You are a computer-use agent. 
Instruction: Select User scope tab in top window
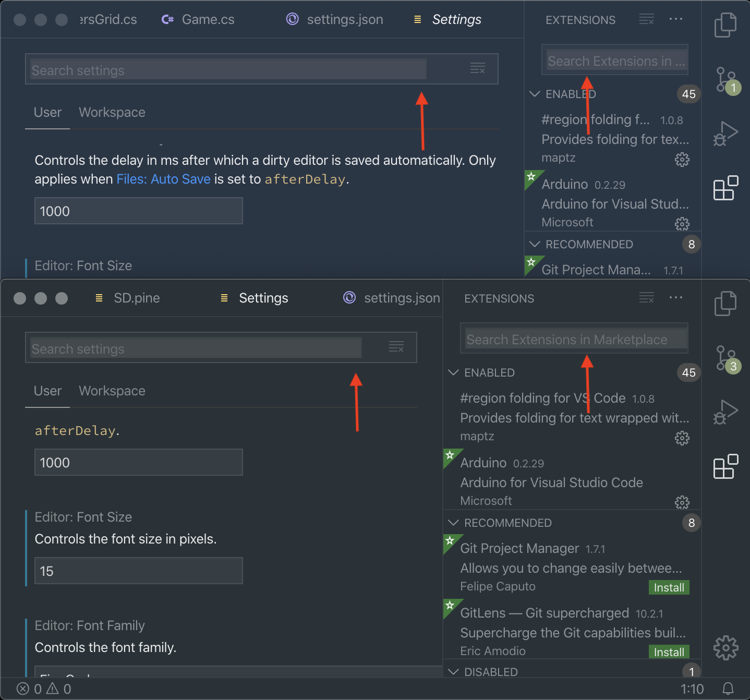click(x=47, y=113)
